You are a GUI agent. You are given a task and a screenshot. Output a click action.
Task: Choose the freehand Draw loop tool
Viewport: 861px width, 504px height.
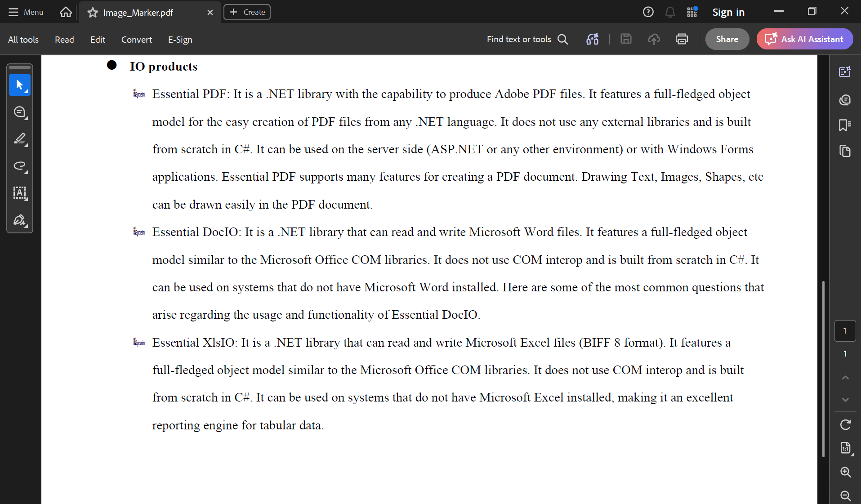click(x=20, y=166)
